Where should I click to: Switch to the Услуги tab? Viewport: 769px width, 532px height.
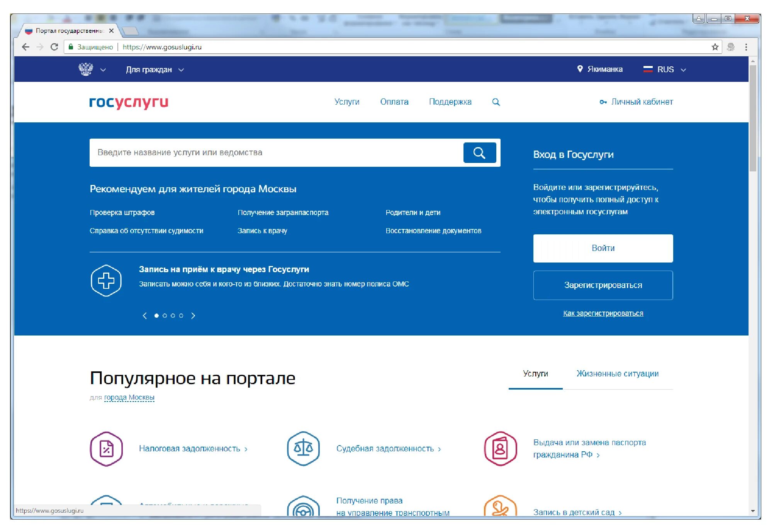pyautogui.click(x=535, y=374)
